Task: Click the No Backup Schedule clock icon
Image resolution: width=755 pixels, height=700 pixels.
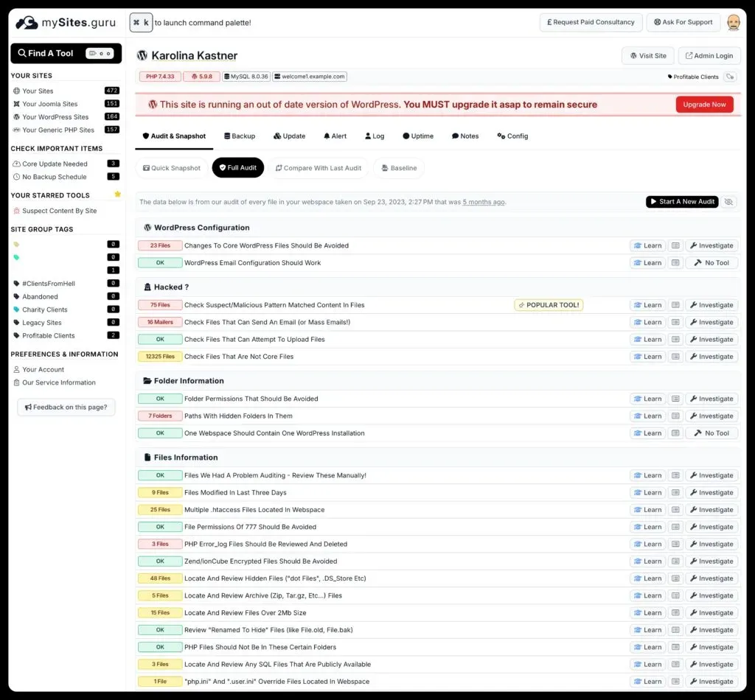Action: [x=16, y=177]
